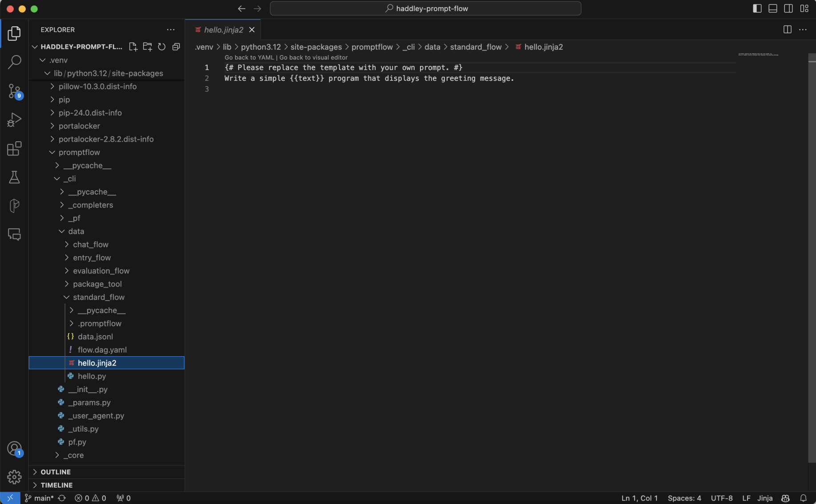
Task: Collapse all folders in Explorer
Action: pyautogui.click(x=176, y=47)
